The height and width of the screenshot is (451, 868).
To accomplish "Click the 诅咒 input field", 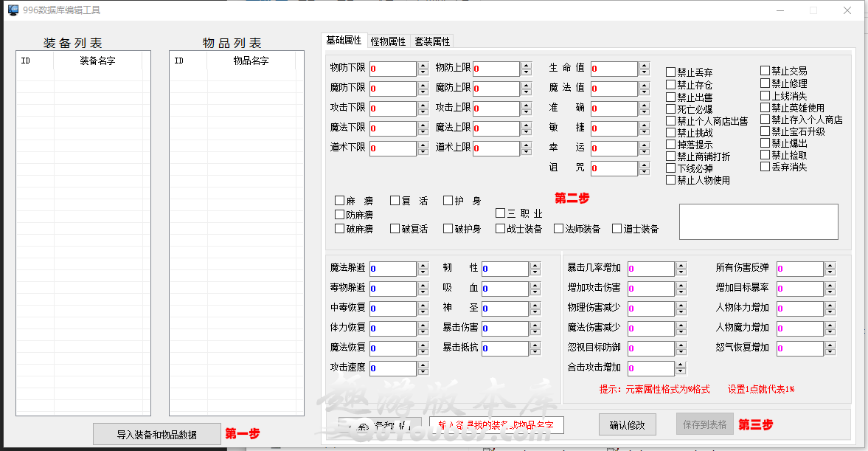I will pos(614,168).
